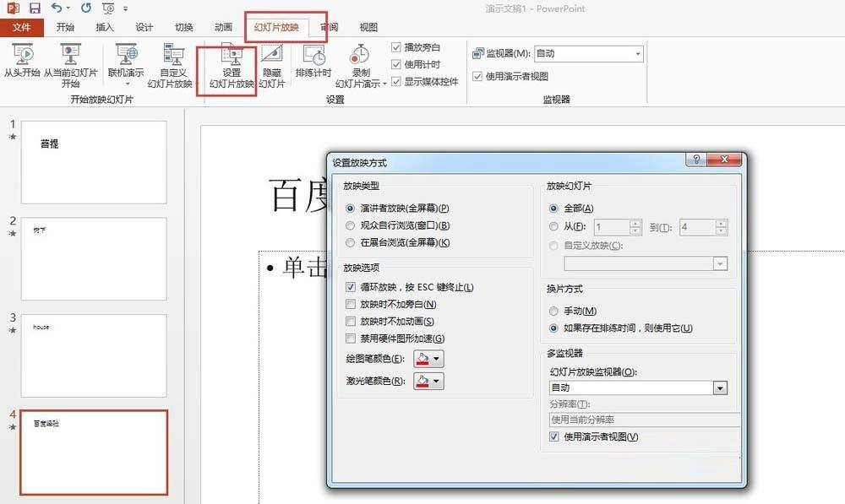845x504 pixels.
Task: Open the slideshow monitor dropdown in dialog
Action: (719, 387)
